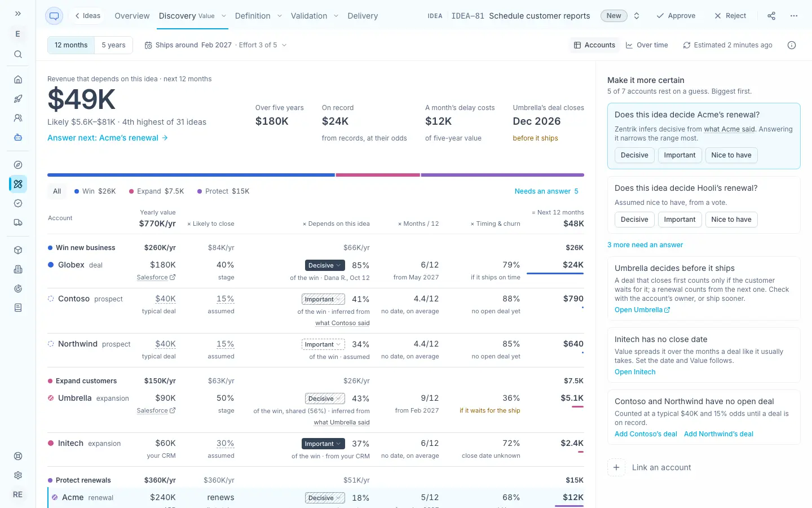Show estimation info circle icon
The height and width of the screenshot is (508, 812).
click(x=792, y=45)
